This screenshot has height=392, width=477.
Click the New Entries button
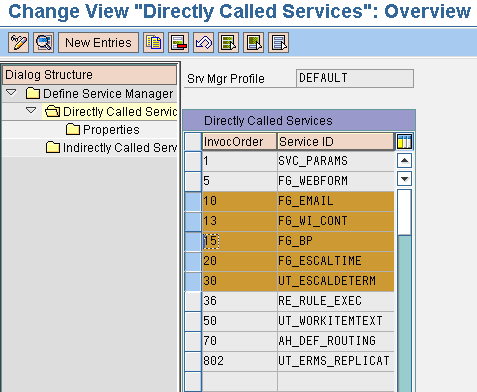98,43
